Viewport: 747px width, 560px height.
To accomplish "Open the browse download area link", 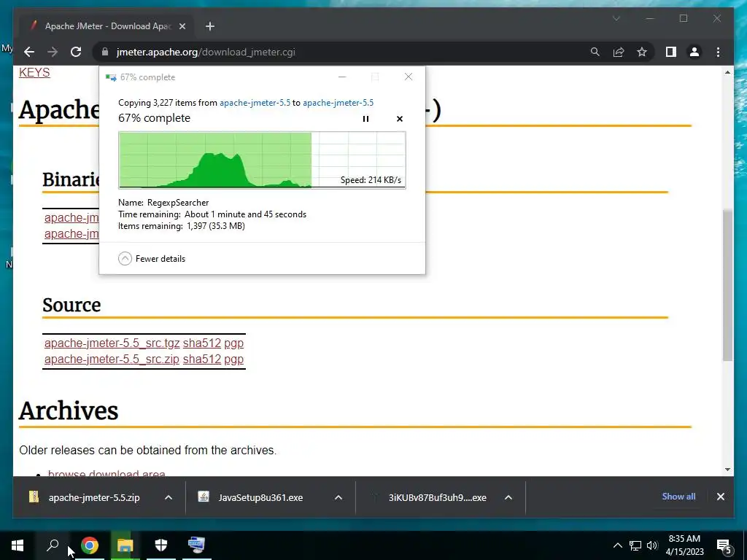I will pyautogui.click(x=107, y=472).
